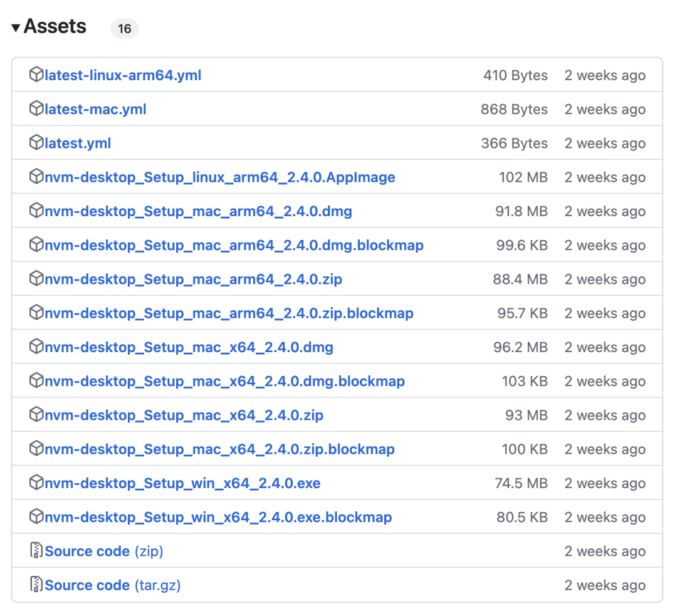677x616 pixels.
Task: Click the package icon beside latest-linux-arm64.yml
Action: click(36, 75)
